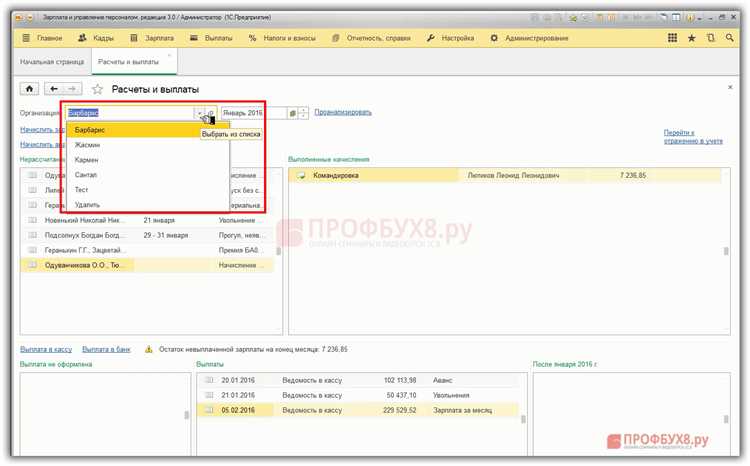Open the Зарплата section

[x=152, y=38]
